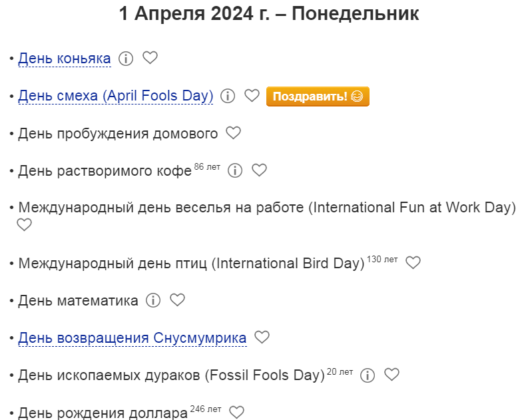The height and width of the screenshot is (420, 522).
Task: Follow the День смеха (April Fools Day) link
Action: click(x=115, y=97)
